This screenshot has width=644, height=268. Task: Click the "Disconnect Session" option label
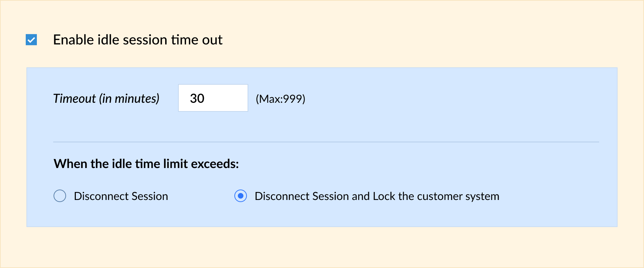[x=121, y=196]
